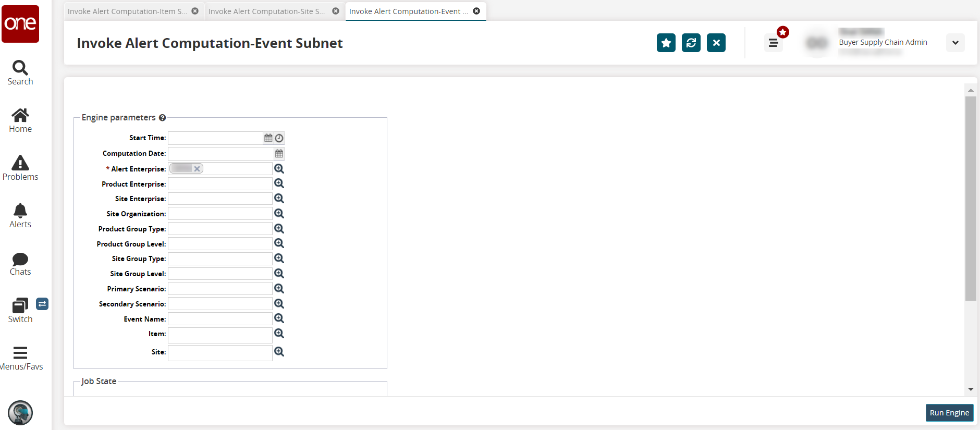The height and width of the screenshot is (430, 980).
Task: Click the scrollbar down arrow
Action: pos(971,389)
